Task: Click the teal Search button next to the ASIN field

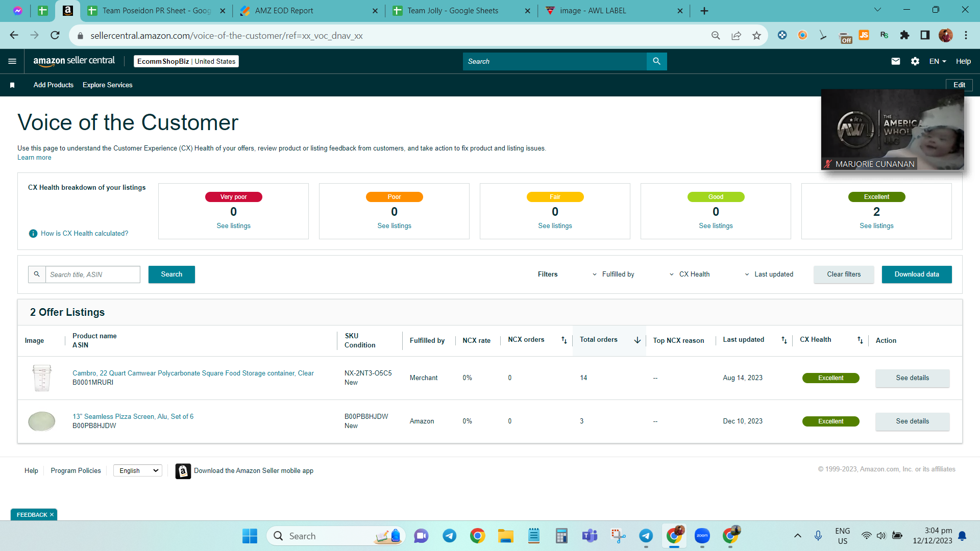Action: (x=171, y=274)
